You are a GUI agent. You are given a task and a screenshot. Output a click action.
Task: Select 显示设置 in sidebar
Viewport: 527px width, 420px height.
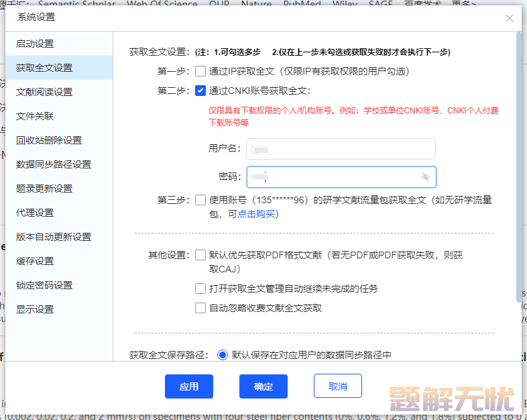coord(59,309)
